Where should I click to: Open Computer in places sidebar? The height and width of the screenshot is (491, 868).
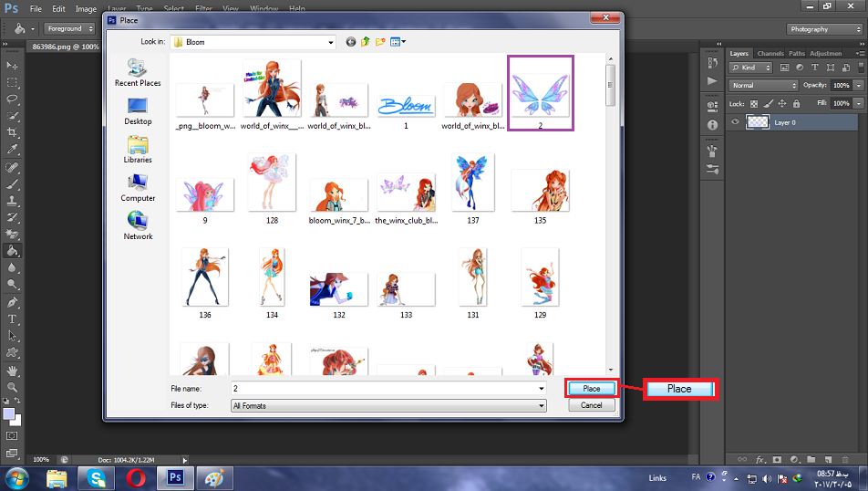click(138, 188)
